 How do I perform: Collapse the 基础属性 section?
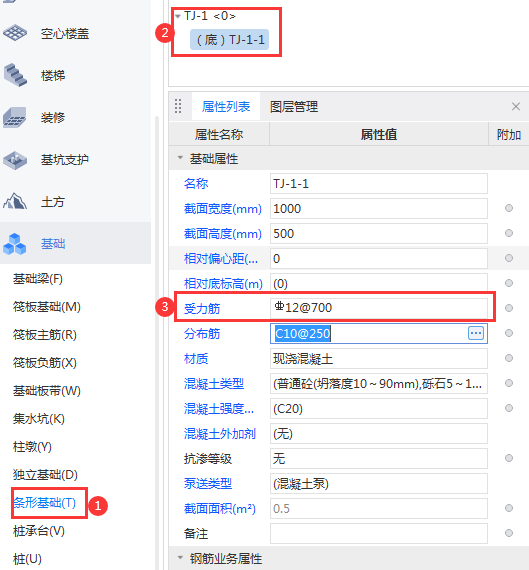point(180,158)
